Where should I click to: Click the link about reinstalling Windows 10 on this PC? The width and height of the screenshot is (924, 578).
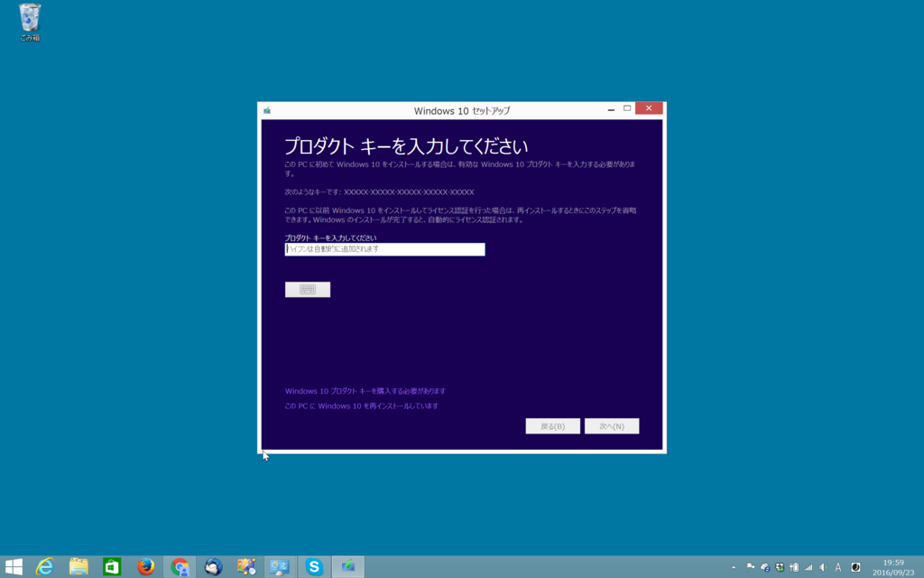pos(361,406)
